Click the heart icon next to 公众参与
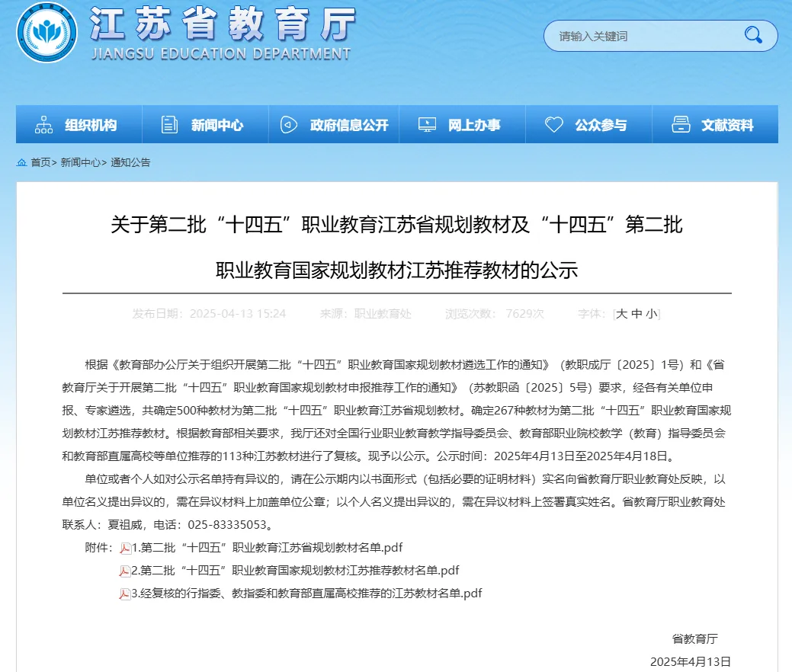 tap(553, 123)
